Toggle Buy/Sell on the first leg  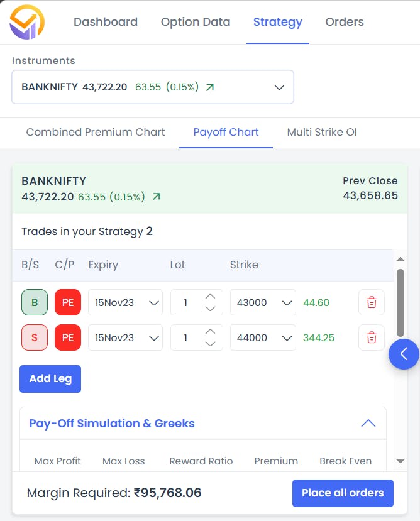click(35, 302)
